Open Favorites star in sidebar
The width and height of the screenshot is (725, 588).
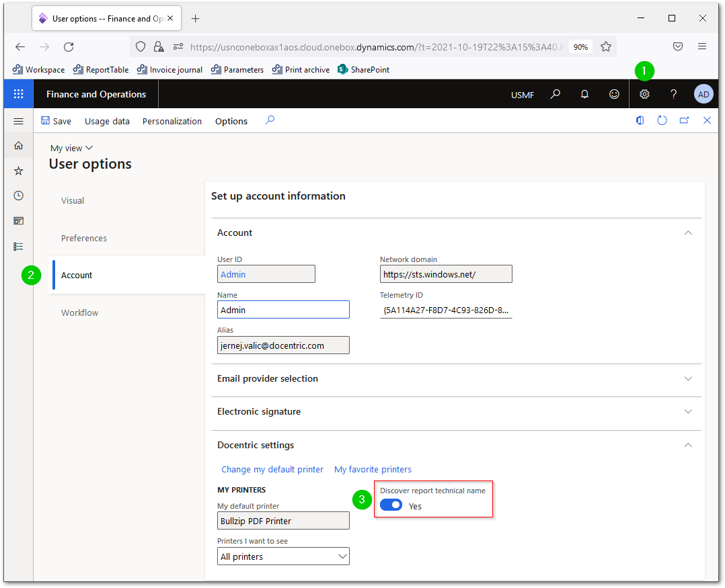click(19, 171)
